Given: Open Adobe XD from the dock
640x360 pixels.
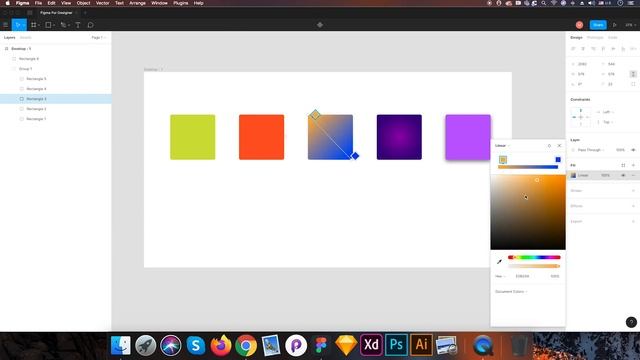Looking at the screenshot, I should click(371, 345).
